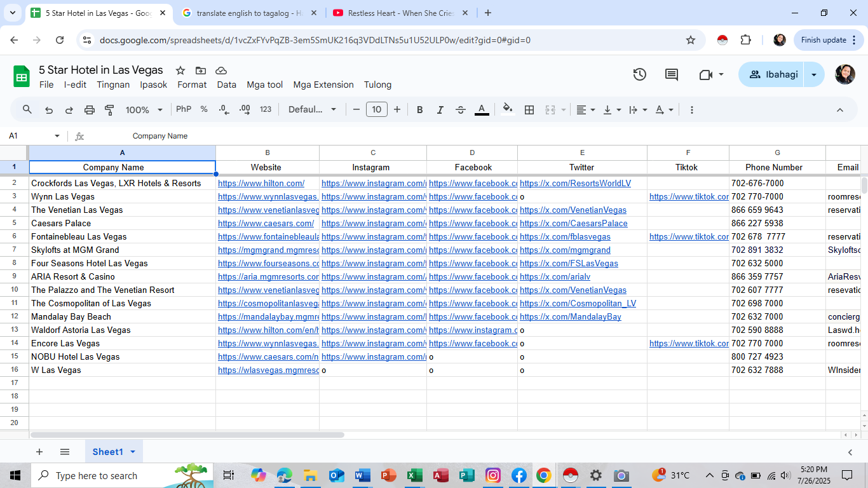Open the Tulong help menu

click(377, 85)
